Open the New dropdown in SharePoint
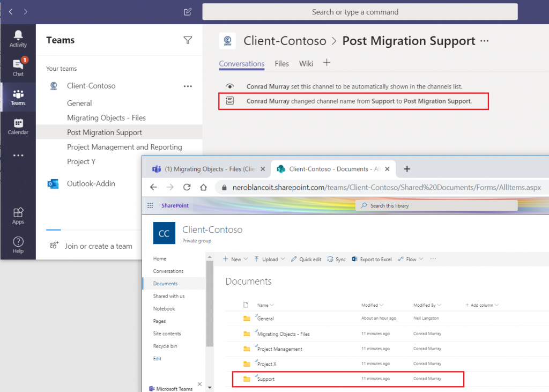549x392 pixels. [235, 259]
